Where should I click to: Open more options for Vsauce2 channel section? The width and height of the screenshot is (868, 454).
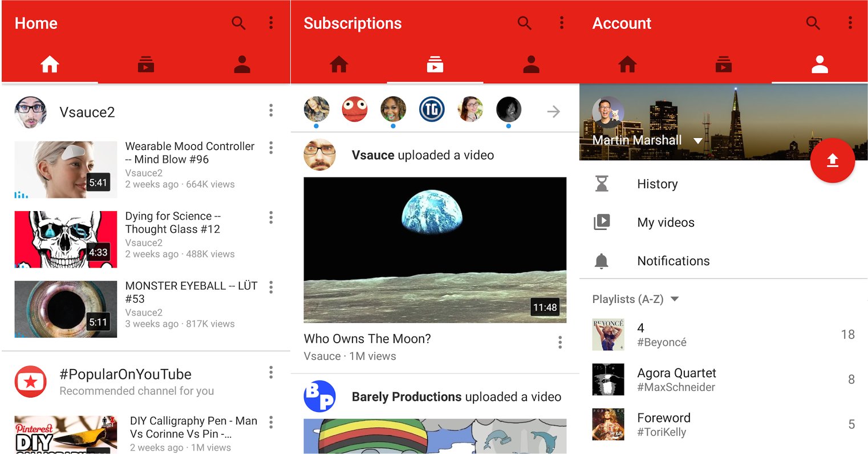coord(271,111)
